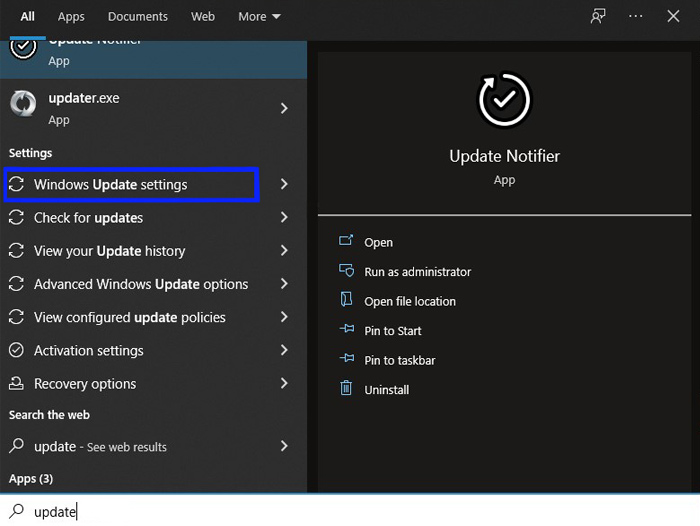
Task: Expand arrow for Advanced Windows Update options
Action: tap(284, 284)
